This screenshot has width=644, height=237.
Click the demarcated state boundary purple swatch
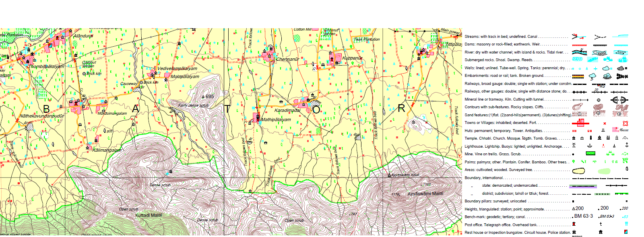point(582,186)
